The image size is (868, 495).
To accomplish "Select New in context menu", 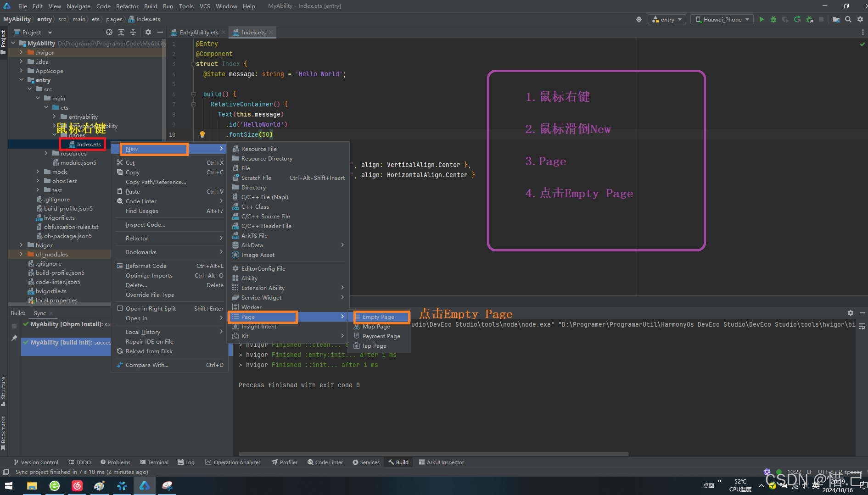I will coord(169,149).
